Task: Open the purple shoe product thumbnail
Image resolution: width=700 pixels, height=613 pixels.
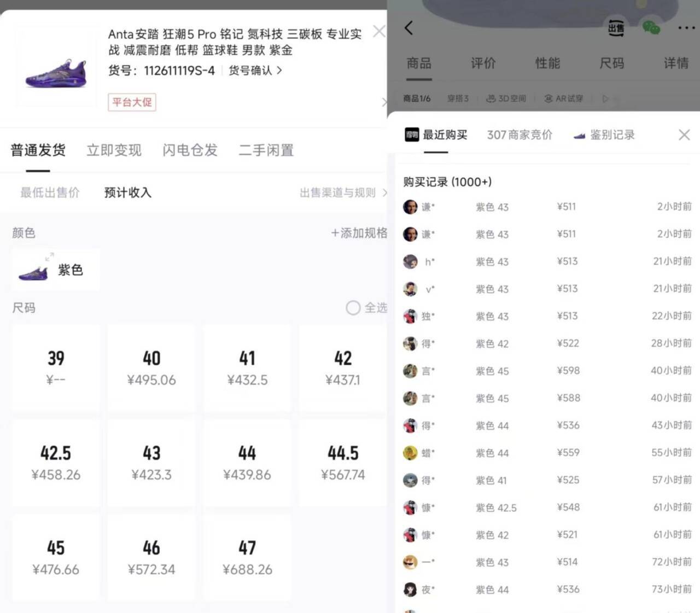Action: [x=56, y=67]
